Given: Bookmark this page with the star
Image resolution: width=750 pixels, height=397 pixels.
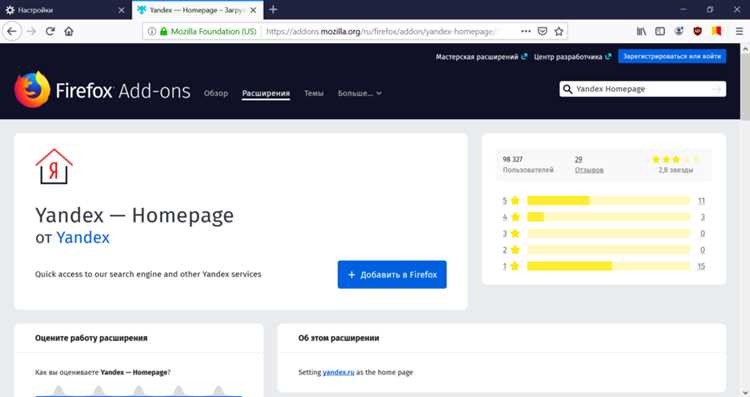Looking at the screenshot, I should pyautogui.click(x=559, y=31).
